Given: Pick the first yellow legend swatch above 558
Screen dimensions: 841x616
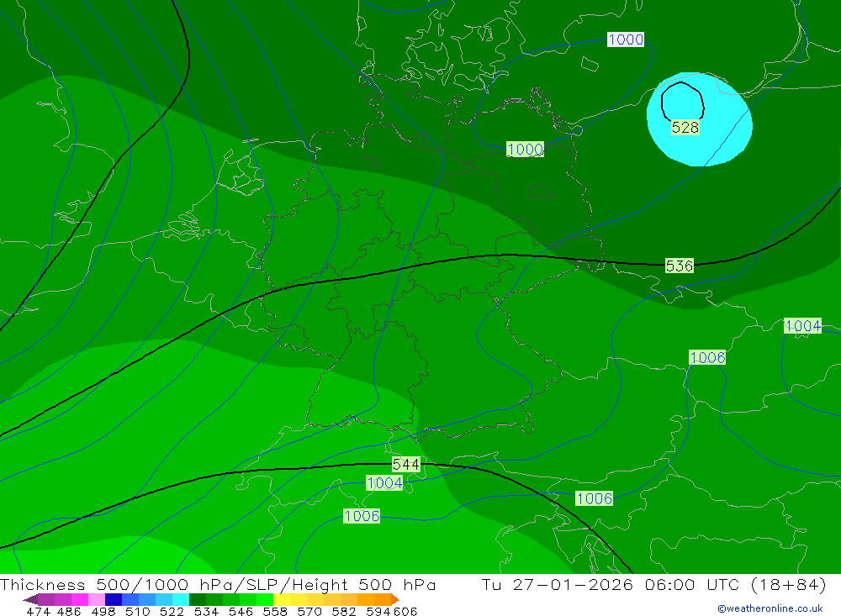Looking at the screenshot, I should [x=282, y=599].
